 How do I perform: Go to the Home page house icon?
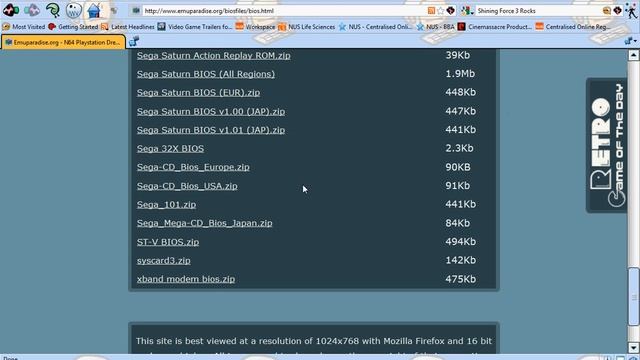tap(94, 10)
